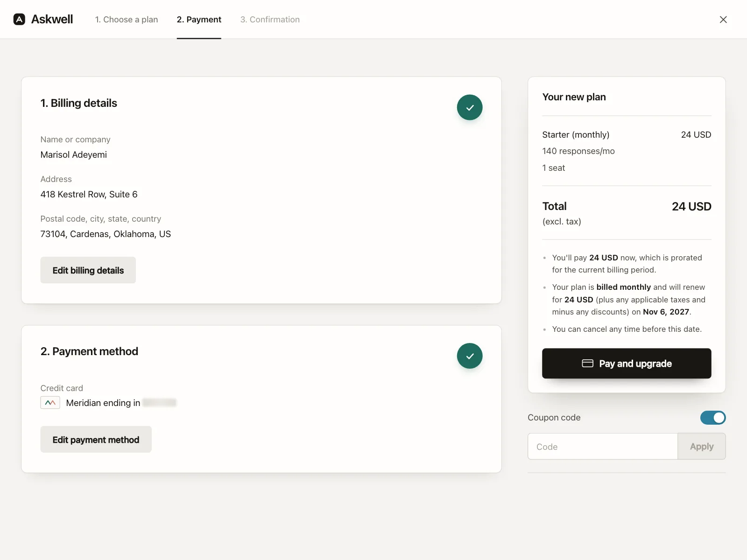Click the '1 seat' text

click(554, 168)
